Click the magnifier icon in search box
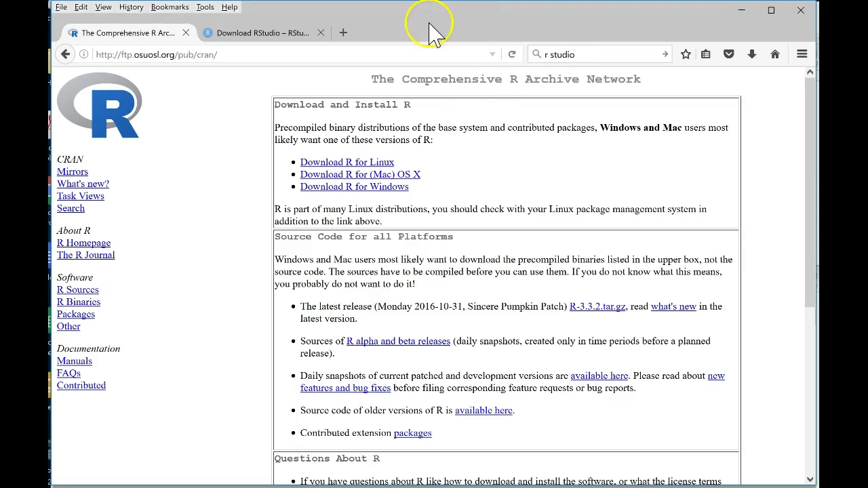Screen dimensions: 868x488 coord(536,54)
